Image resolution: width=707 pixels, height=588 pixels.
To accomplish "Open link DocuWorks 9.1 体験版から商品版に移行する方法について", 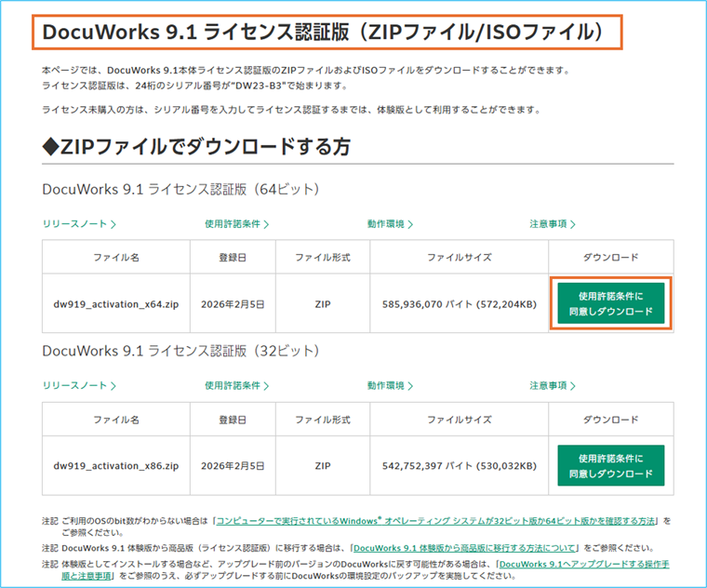I will coord(464,548).
